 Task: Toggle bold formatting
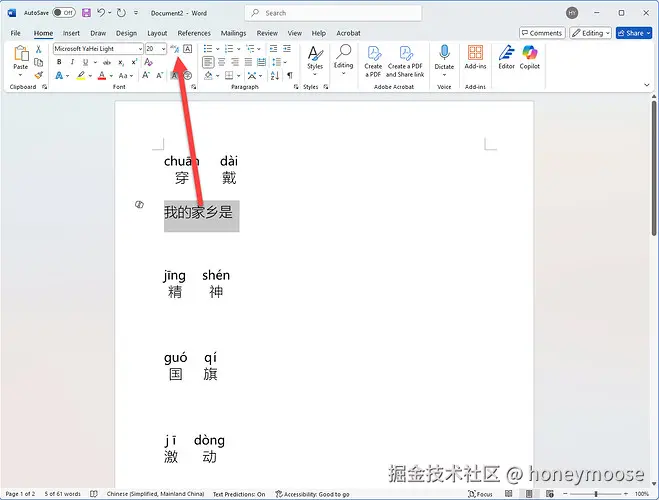coord(59,62)
